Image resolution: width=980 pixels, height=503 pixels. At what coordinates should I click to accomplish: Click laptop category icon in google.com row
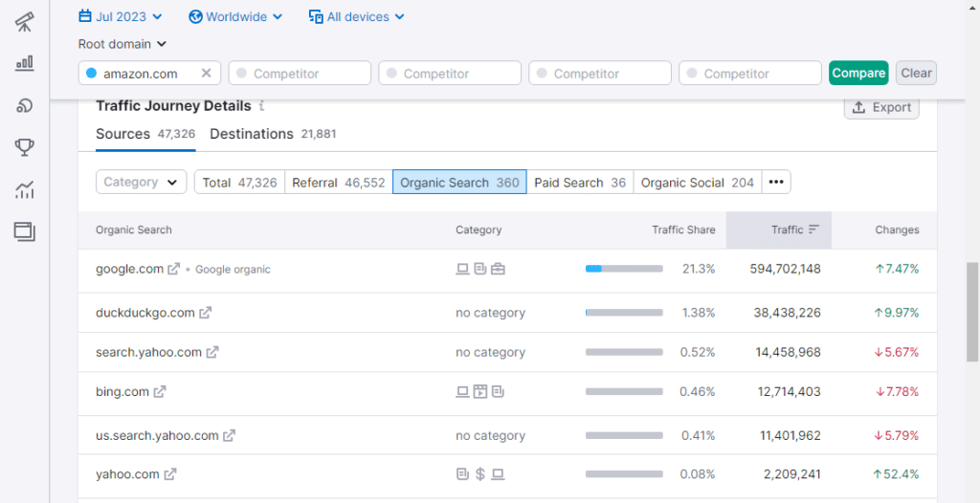(x=462, y=270)
